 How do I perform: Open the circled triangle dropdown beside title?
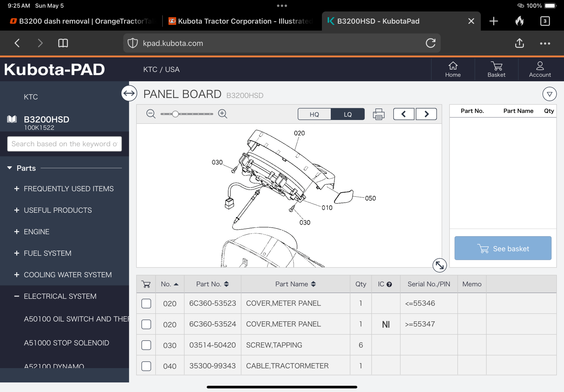click(x=549, y=94)
